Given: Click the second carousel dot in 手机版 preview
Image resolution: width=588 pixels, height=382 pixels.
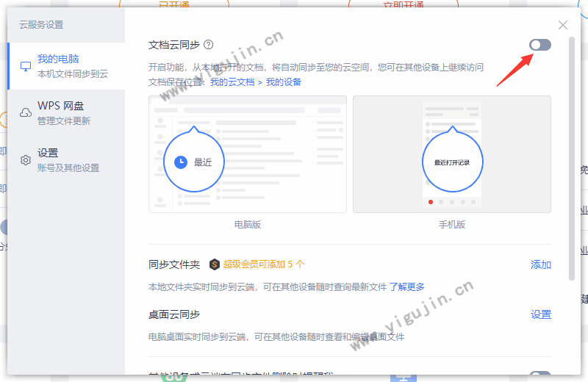Looking at the screenshot, I should tap(441, 201).
